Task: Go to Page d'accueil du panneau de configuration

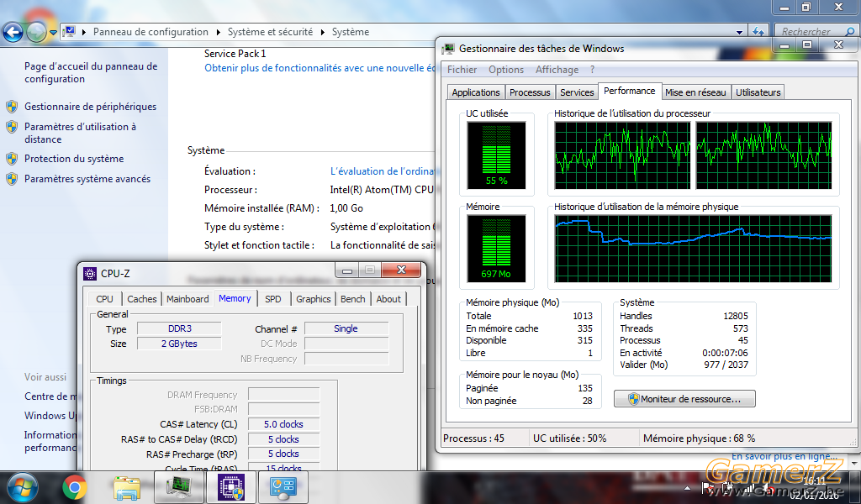Action: click(x=91, y=72)
